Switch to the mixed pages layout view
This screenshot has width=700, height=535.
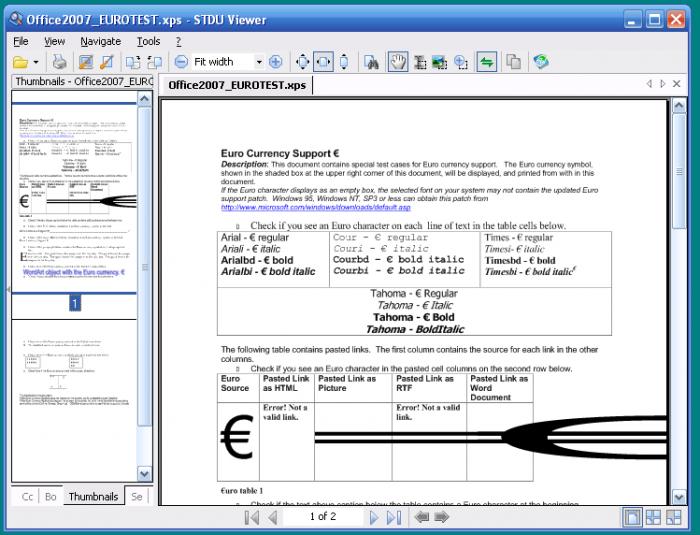tap(674, 517)
